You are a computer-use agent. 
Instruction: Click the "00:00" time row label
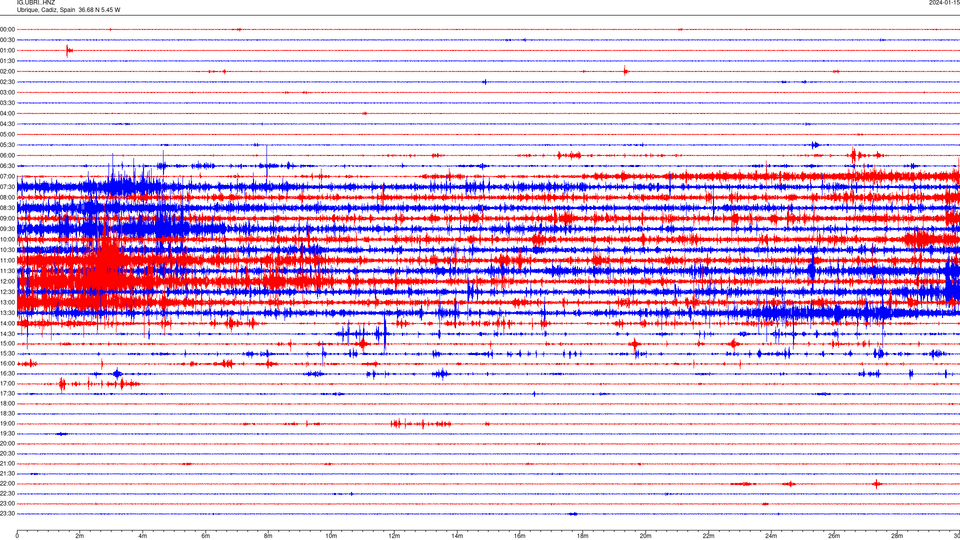[x=7, y=29]
